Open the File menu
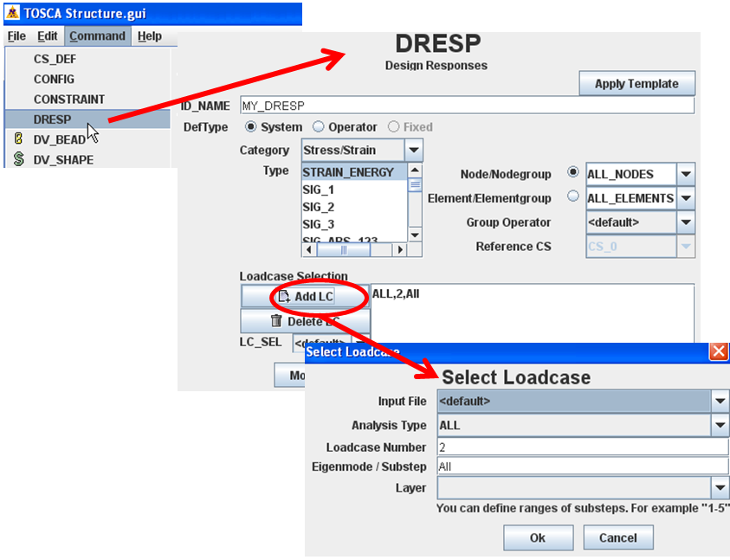 [16, 36]
